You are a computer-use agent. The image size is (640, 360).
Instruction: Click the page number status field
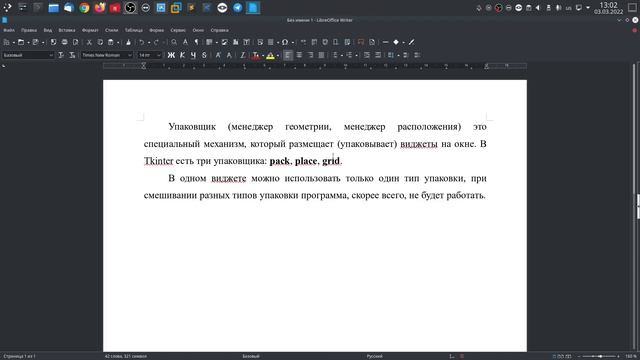[x=19, y=356]
